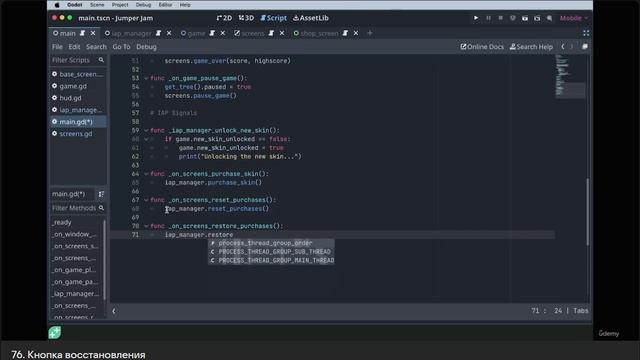
Task: Choose process_thread_group_order autocomplete suggestion
Action: (271, 243)
